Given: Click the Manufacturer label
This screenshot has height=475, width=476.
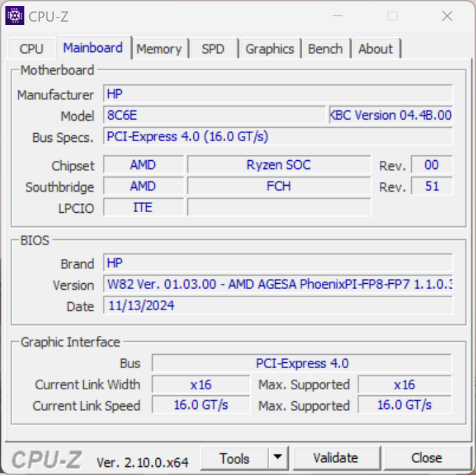Looking at the screenshot, I should [x=55, y=95].
